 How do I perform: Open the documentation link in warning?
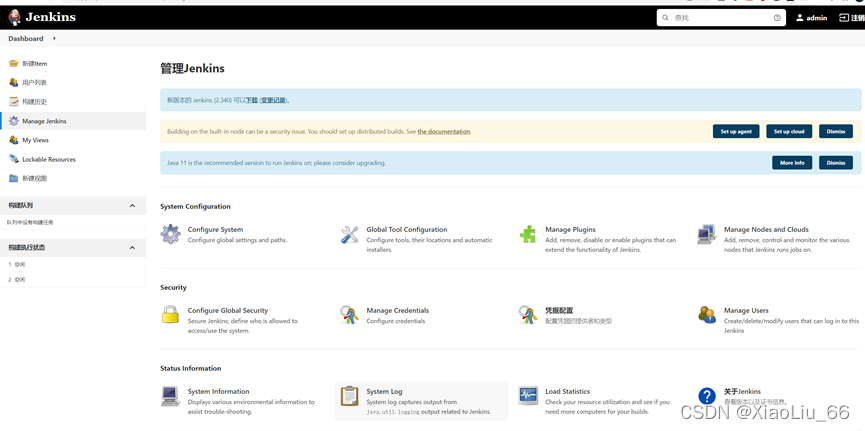click(444, 131)
